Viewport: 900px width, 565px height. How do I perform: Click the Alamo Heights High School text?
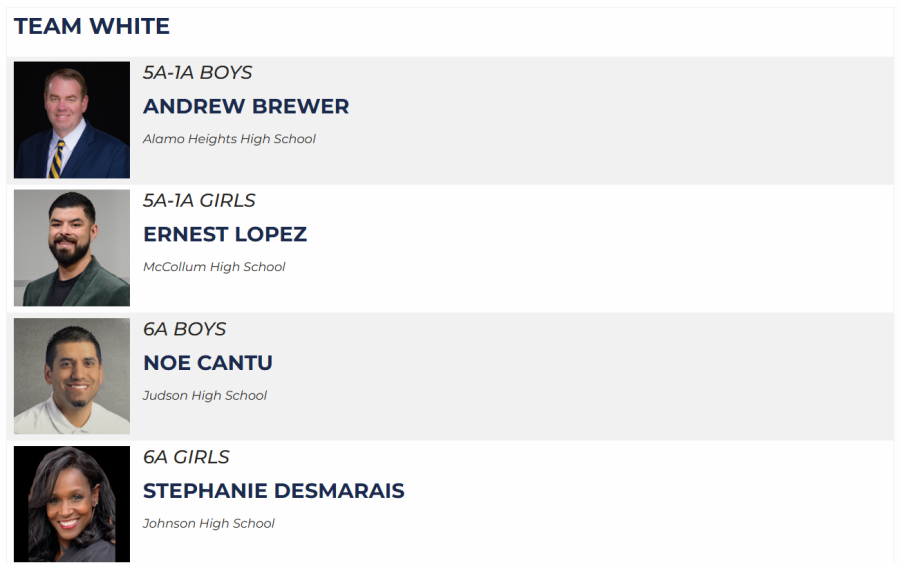(229, 139)
